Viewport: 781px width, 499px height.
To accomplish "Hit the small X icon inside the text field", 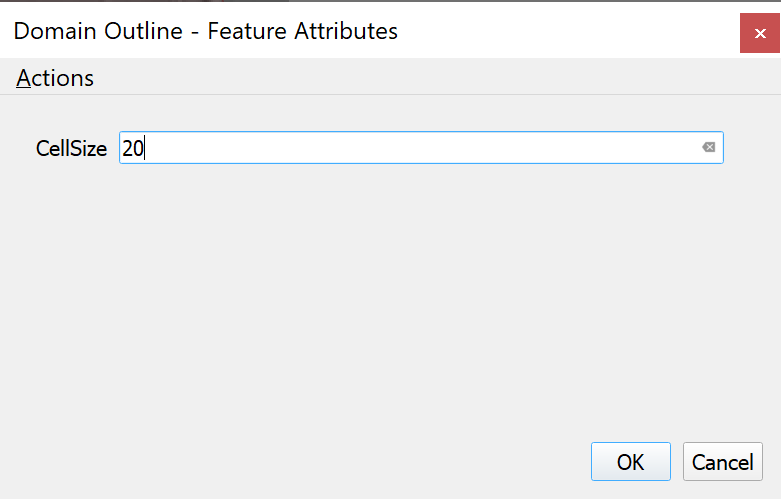I will [708, 148].
